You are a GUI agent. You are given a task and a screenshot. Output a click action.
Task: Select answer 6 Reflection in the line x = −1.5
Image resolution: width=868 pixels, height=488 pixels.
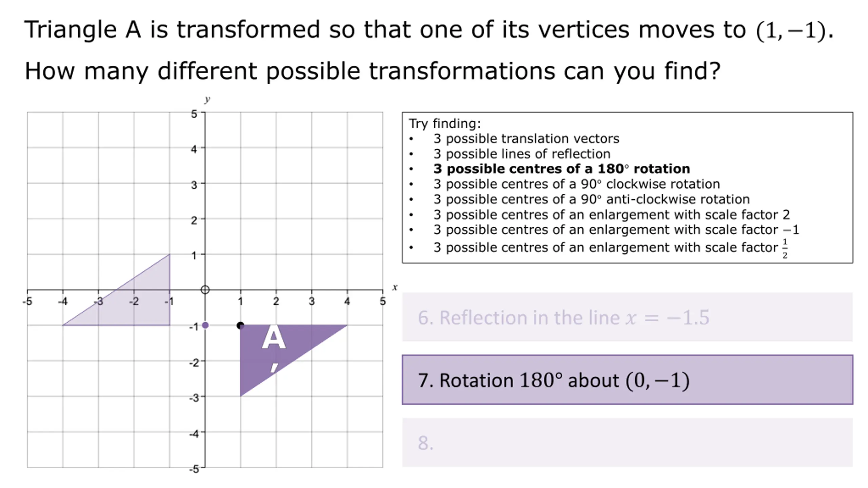[x=627, y=317]
